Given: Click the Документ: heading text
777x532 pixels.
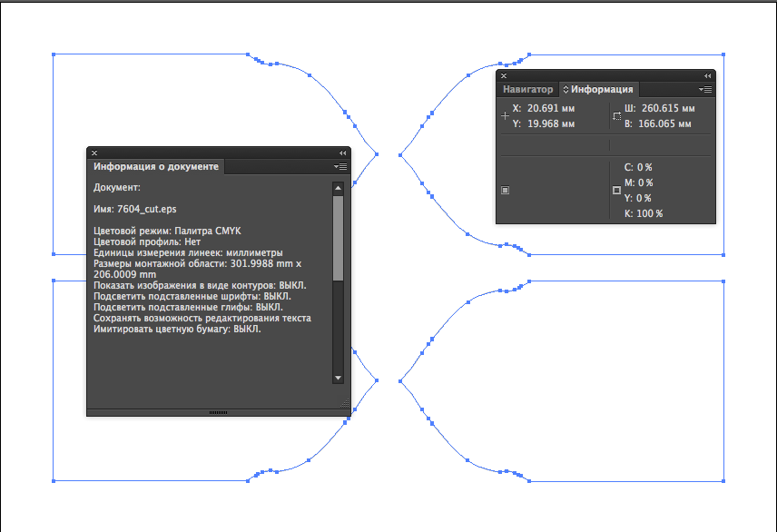Looking at the screenshot, I should point(117,187).
